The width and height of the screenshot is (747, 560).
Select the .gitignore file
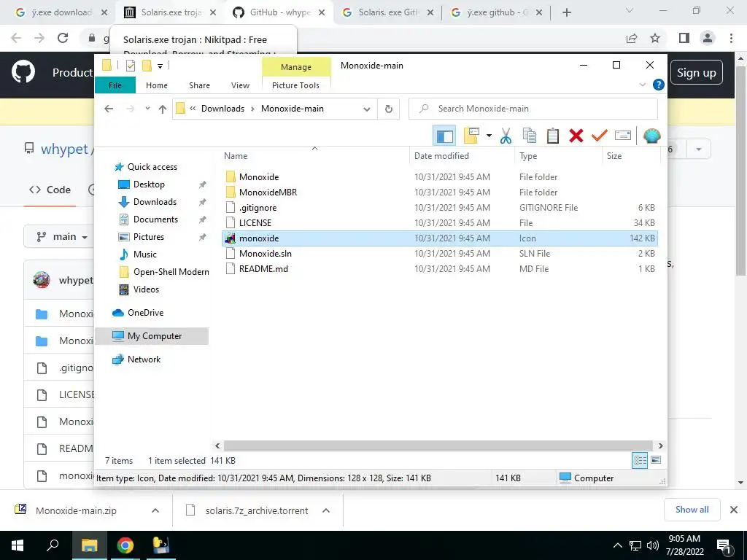(440, 208)
